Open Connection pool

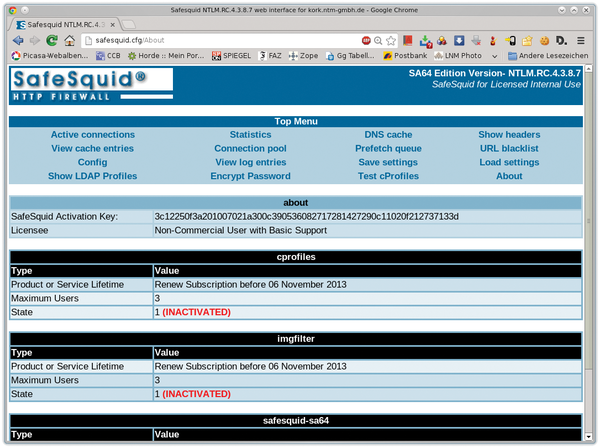click(x=250, y=148)
